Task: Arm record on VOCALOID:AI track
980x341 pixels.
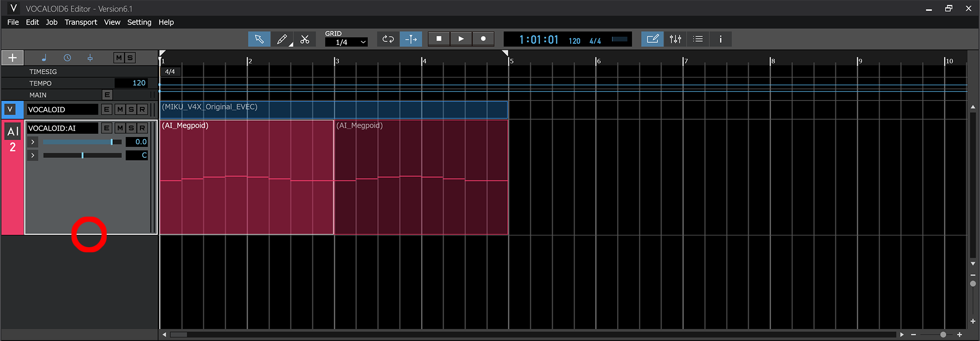Action: [x=142, y=128]
